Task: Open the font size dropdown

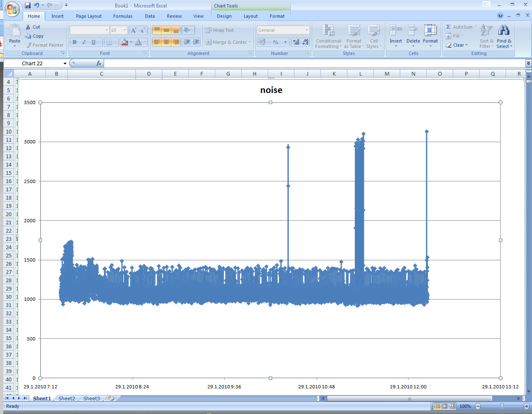Action: point(124,30)
